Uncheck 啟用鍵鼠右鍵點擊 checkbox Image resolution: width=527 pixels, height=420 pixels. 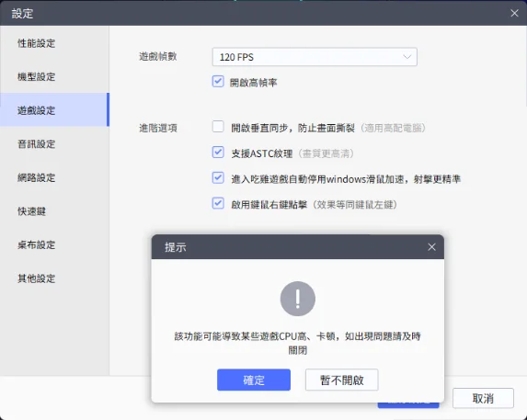click(218, 203)
